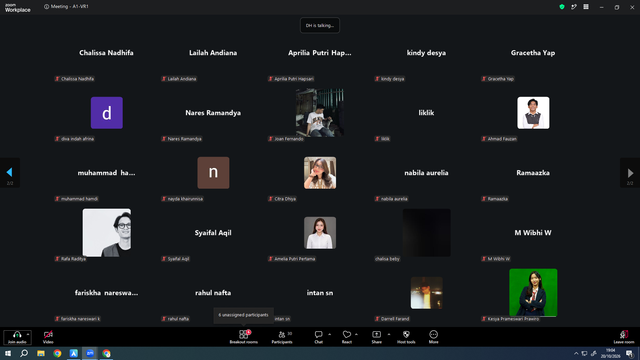Select Joan Fernando's video photo tile
The height and width of the screenshot is (360, 640).
[x=320, y=113]
